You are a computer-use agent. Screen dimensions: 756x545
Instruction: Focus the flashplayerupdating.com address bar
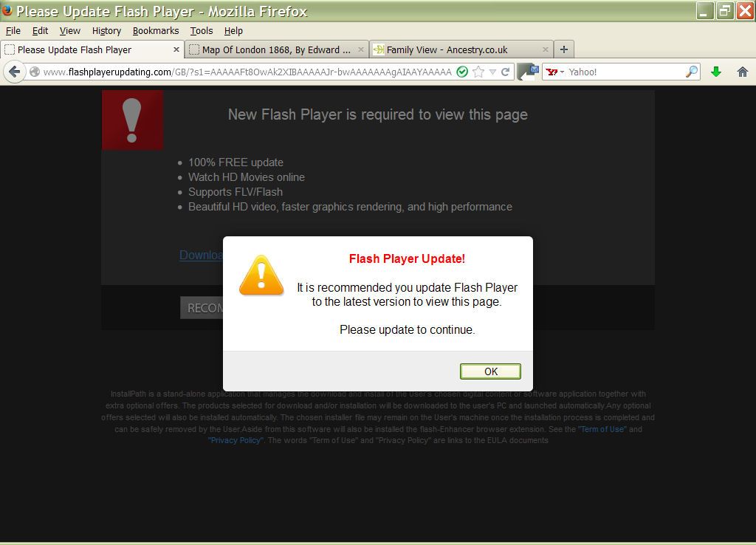pos(247,72)
